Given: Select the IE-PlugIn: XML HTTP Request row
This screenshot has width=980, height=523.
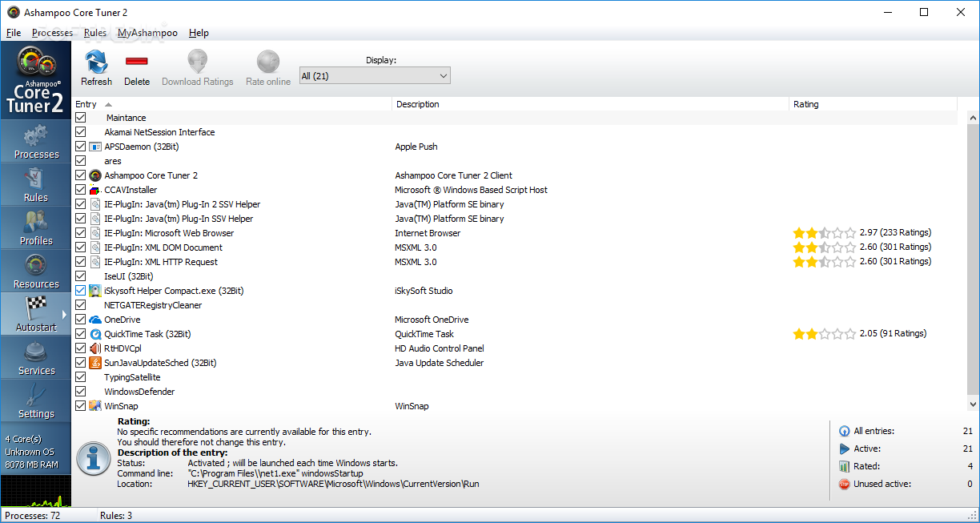Looking at the screenshot, I should [x=514, y=262].
